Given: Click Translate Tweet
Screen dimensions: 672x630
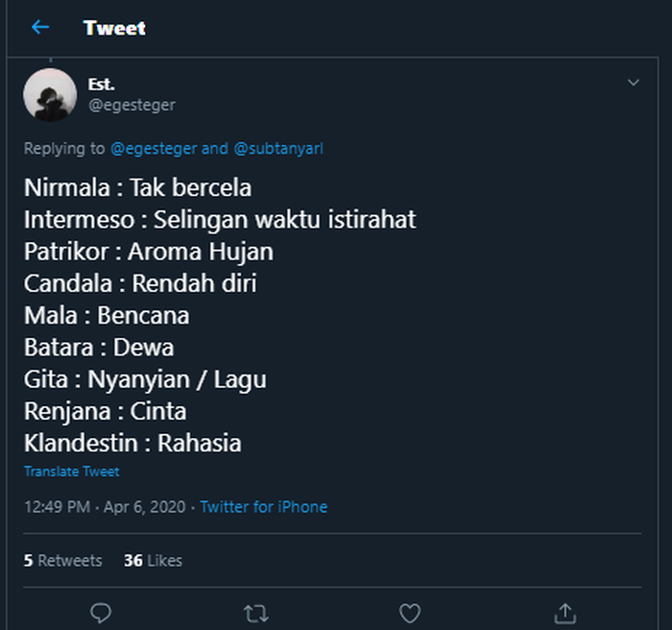Looking at the screenshot, I should 72,472.
